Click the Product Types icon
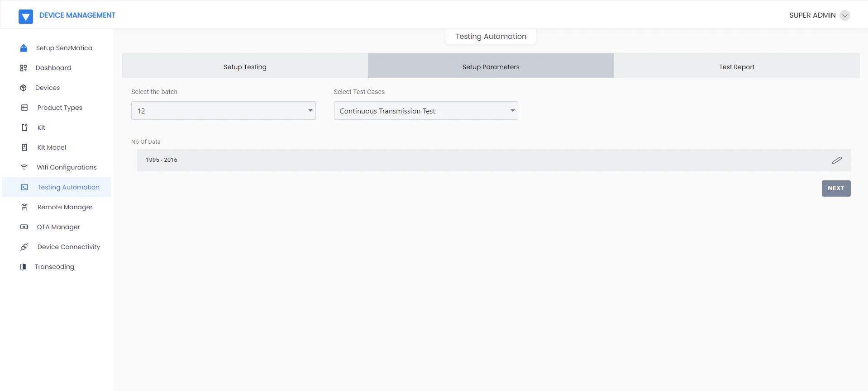 tap(24, 108)
